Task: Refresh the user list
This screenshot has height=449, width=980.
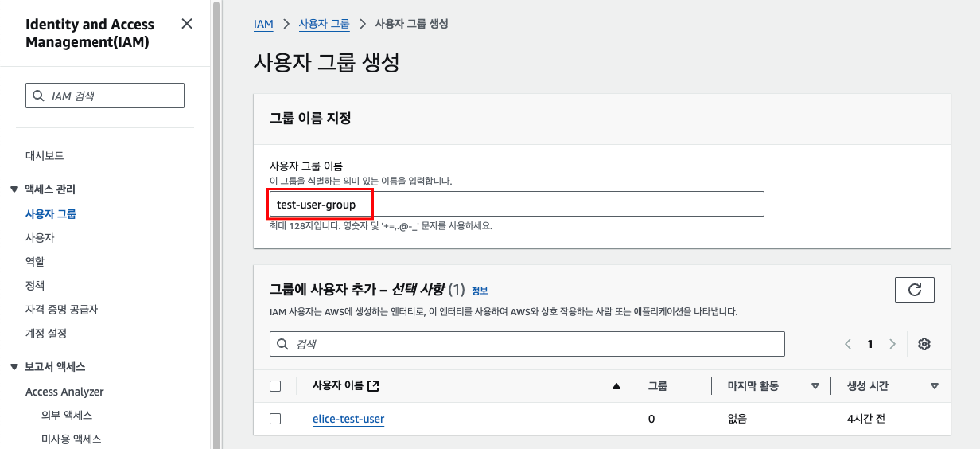Action: coord(915,290)
